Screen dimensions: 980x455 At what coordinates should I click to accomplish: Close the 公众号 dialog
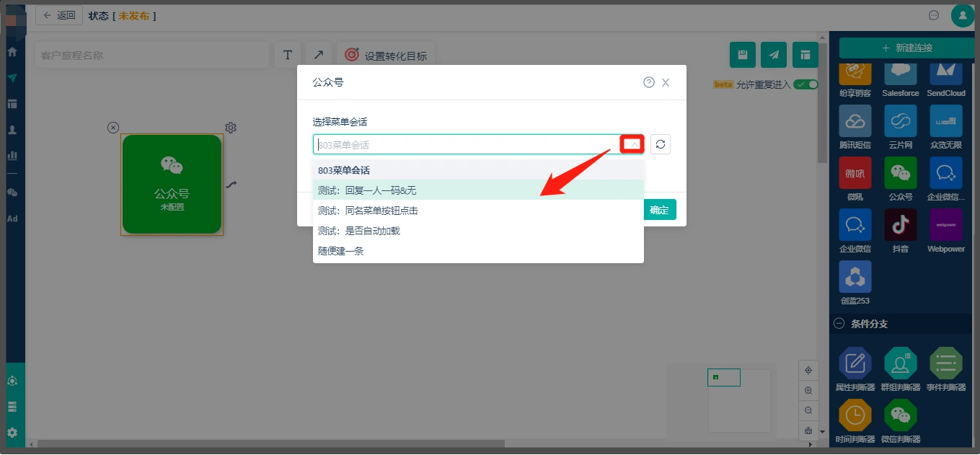point(666,82)
